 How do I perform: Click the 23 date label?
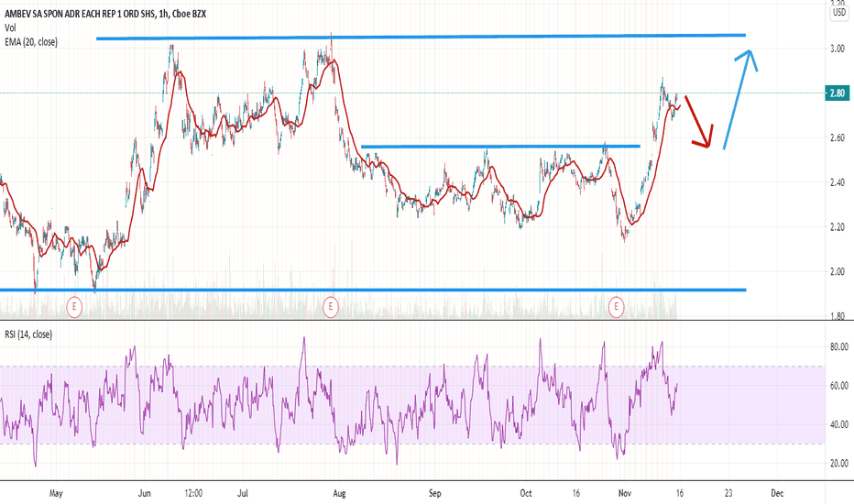click(728, 494)
